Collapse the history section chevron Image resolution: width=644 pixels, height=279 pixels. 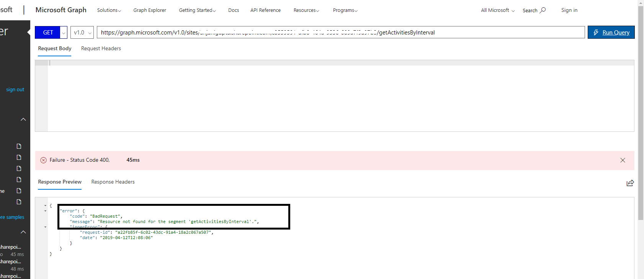point(23,232)
